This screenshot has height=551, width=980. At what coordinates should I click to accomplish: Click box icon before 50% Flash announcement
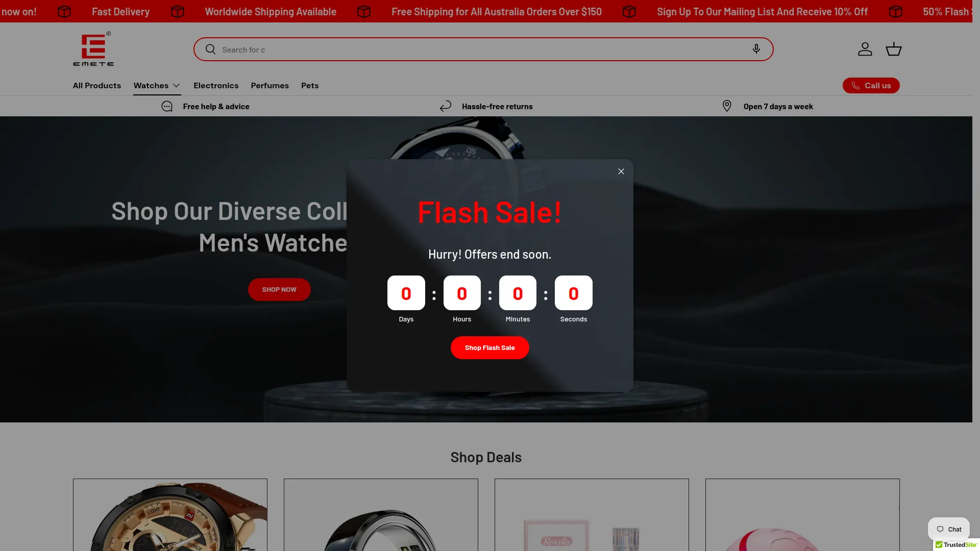click(x=896, y=11)
